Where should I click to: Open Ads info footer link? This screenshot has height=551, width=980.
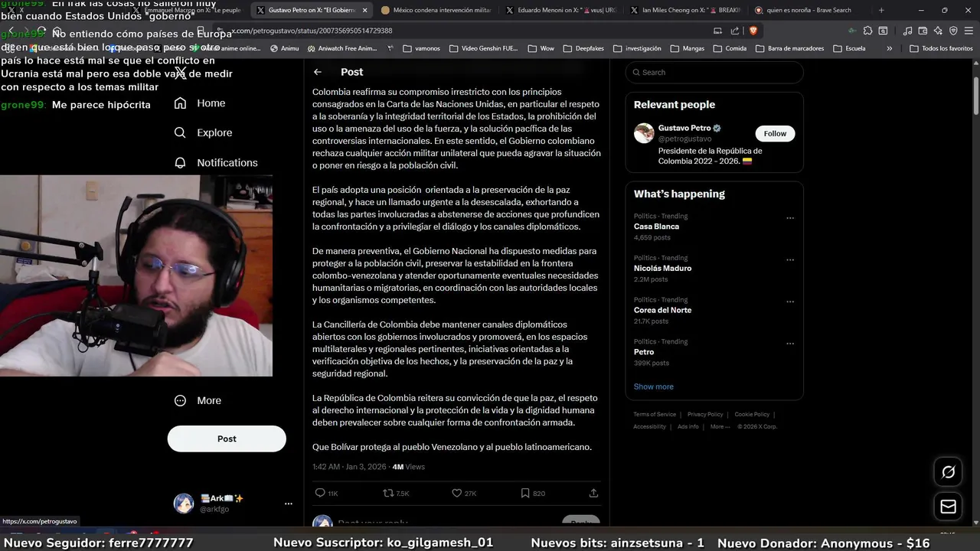pos(688,426)
